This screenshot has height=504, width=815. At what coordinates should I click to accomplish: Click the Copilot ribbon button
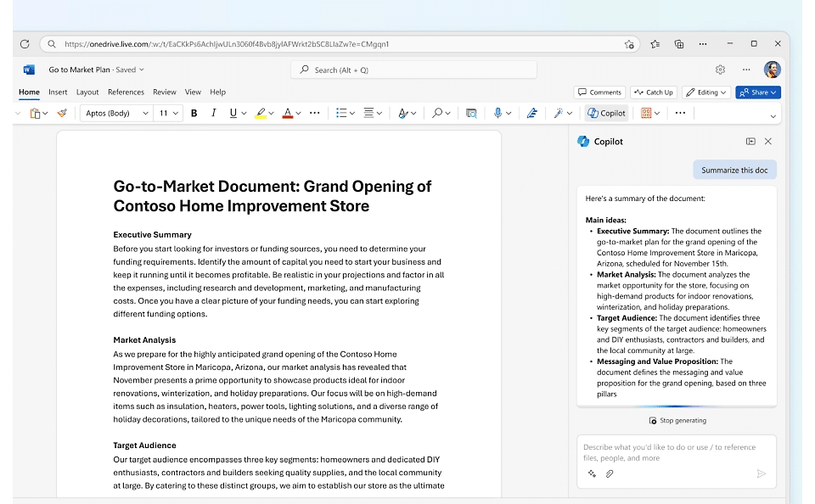tap(606, 113)
